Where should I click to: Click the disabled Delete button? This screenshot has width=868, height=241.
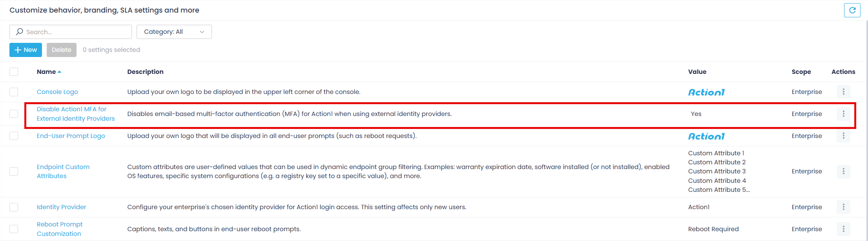(x=61, y=50)
